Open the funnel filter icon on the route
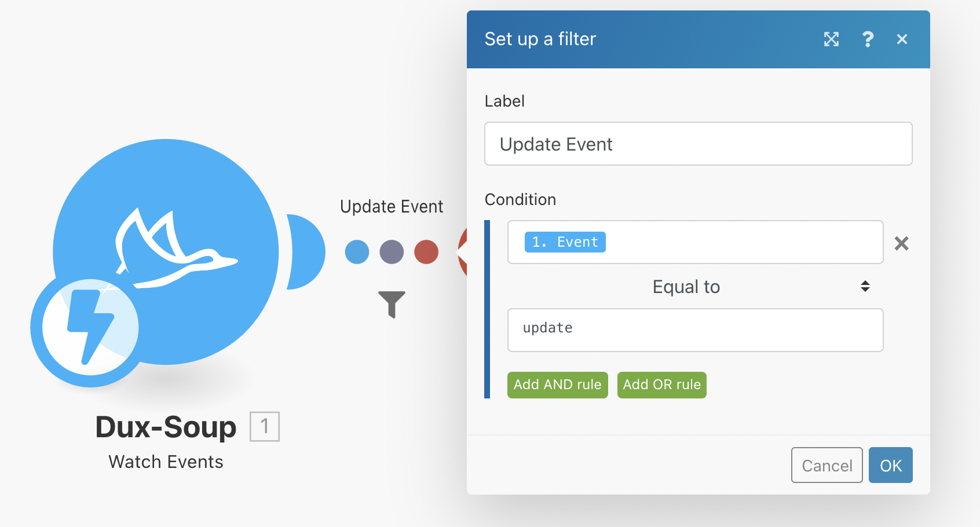This screenshot has width=980, height=527. [x=392, y=304]
